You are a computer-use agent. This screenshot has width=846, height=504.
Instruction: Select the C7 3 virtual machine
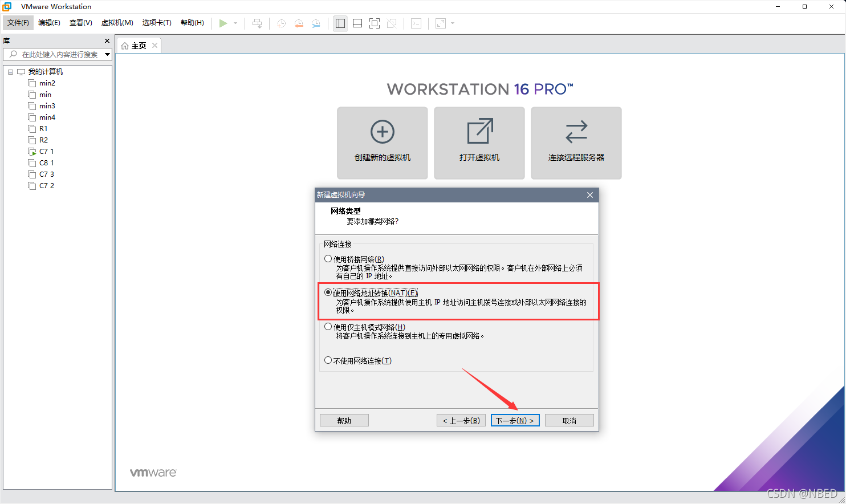coord(46,174)
